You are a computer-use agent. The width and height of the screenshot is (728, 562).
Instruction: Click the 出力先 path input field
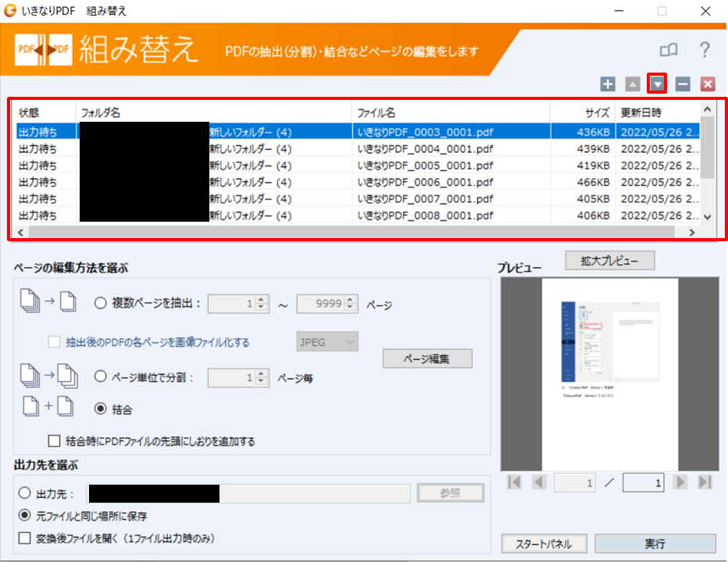[x=248, y=493]
